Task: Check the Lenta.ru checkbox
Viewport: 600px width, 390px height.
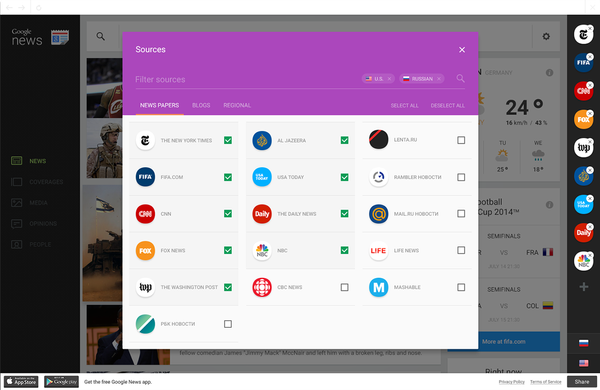Action: pyautogui.click(x=461, y=140)
